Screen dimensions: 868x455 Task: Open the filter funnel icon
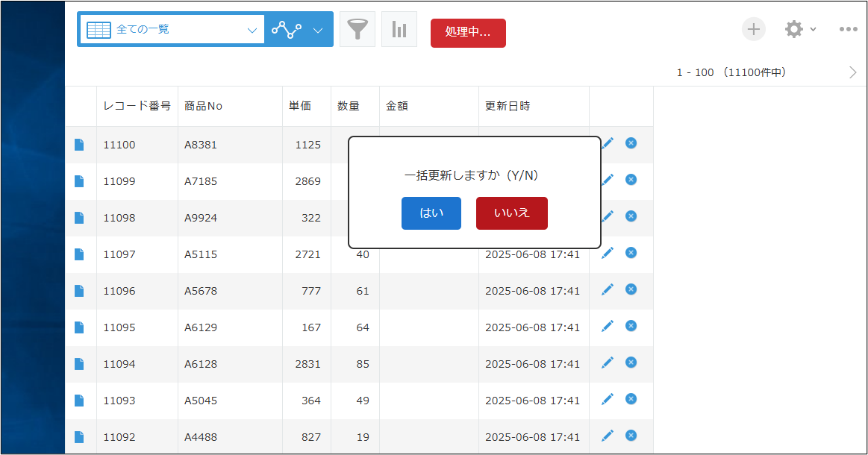[357, 30]
